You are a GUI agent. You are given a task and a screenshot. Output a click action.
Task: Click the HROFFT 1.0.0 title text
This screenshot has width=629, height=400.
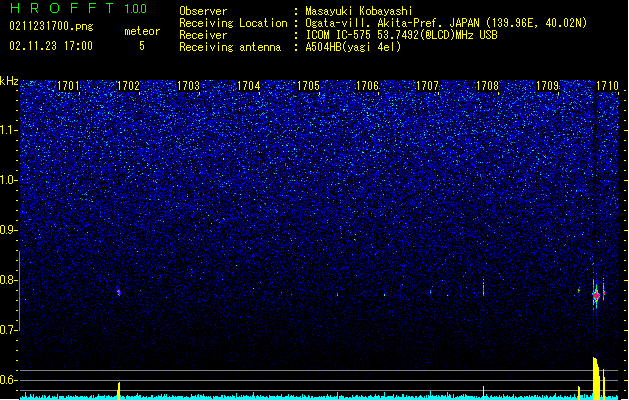pyautogui.click(x=79, y=8)
